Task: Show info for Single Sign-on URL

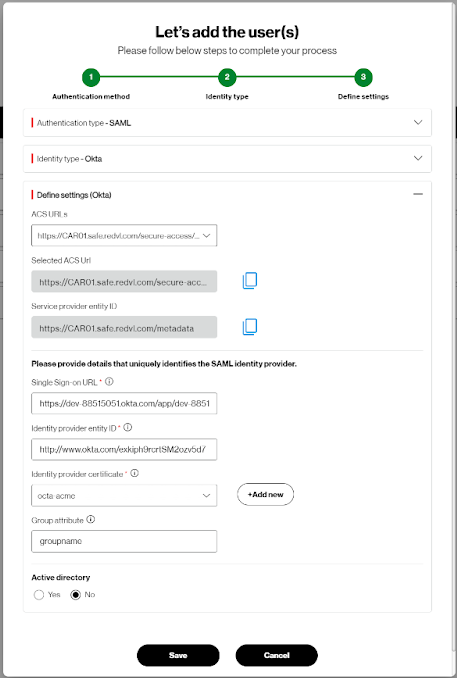Action: [109, 381]
